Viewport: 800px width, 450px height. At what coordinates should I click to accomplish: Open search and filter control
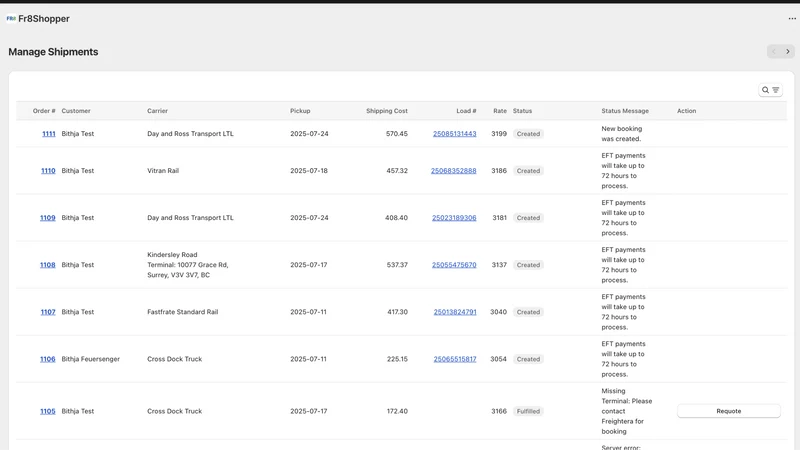click(x=770, y=90)
